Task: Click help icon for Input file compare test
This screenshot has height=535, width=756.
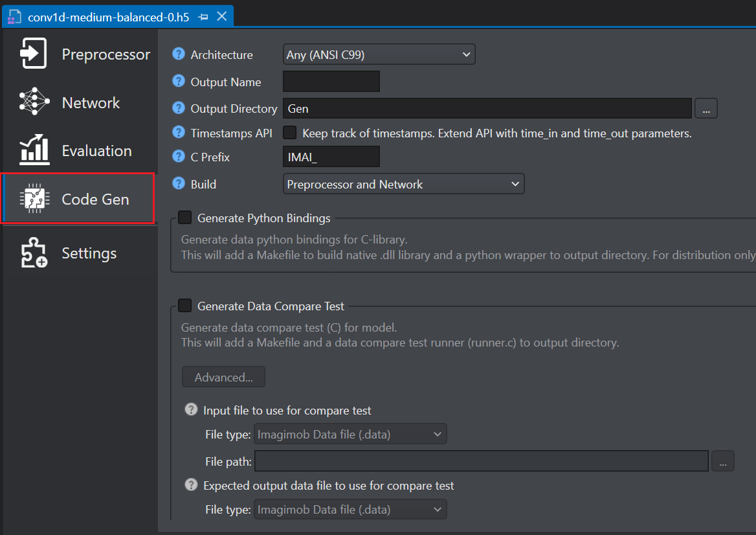Action: [192, 409]
